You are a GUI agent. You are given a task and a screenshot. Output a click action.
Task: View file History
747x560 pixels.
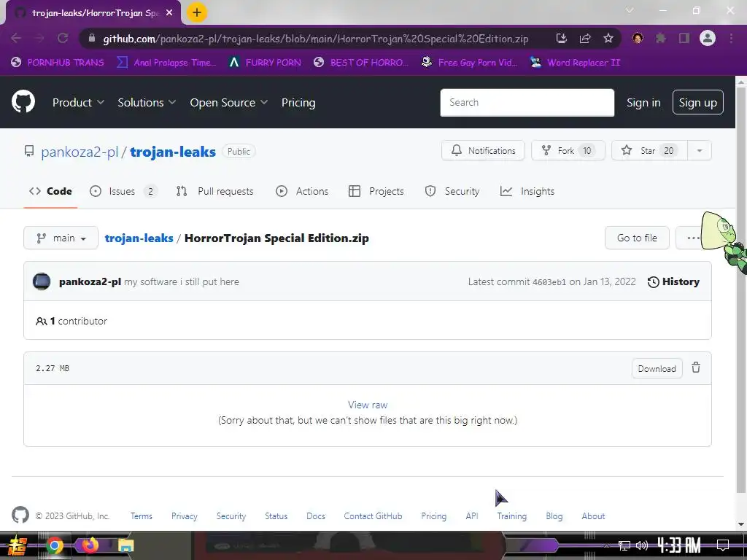(673, 281)
